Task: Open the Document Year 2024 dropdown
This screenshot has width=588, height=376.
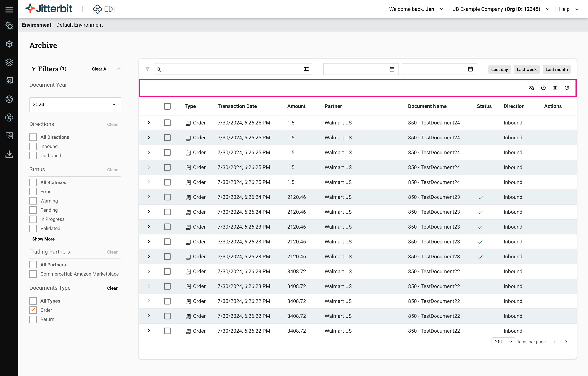Action: point(75,104)
